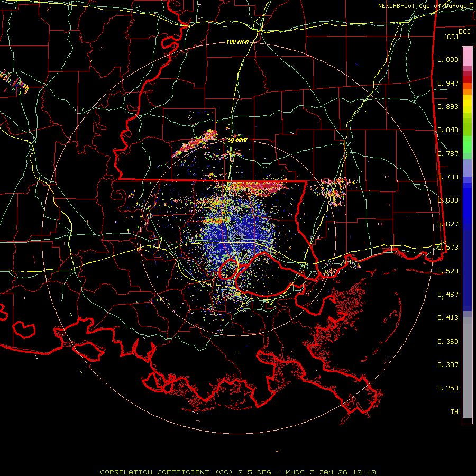Click the DCC label above the color scale
This screenshot has height=476, width=476.
coord(464,32)
